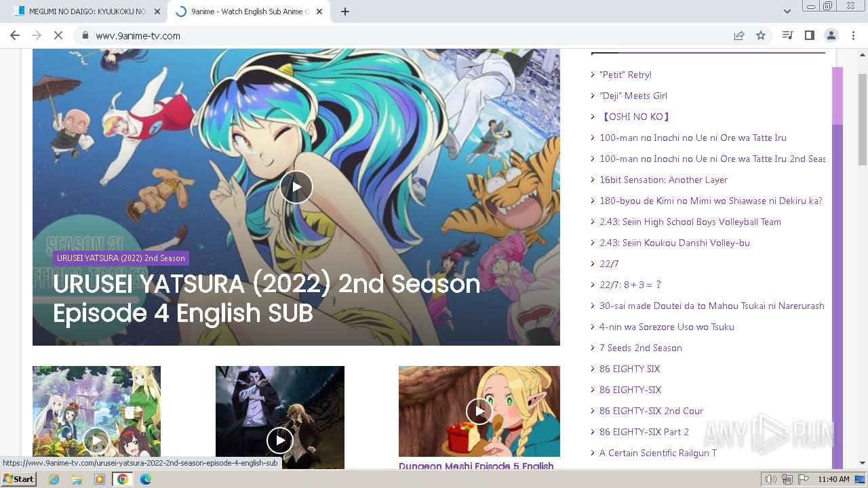The width and height of the screenshot is (868, 488).
Task: Select the 9anime Watch English Sub tab
Action: click(248, 12)
